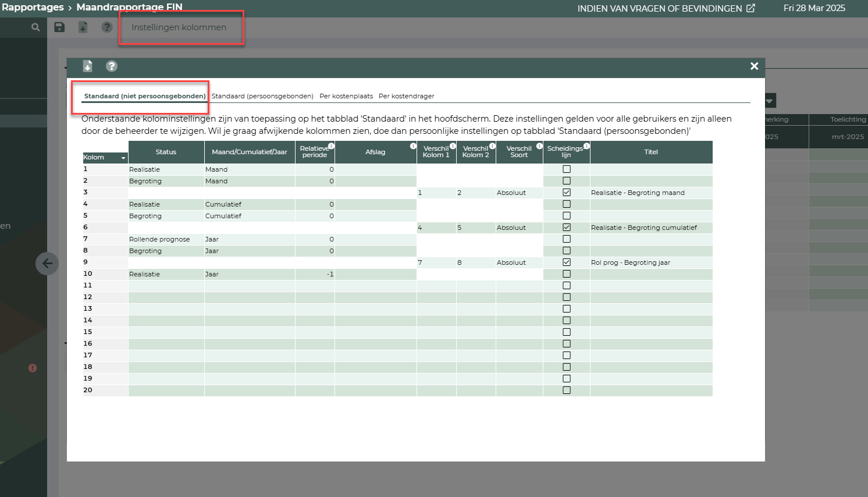This screenshot has width=868, height=497.
Task: Click Verschil Kolom 2 value 8 in row 9
Action: pos(476,262)
